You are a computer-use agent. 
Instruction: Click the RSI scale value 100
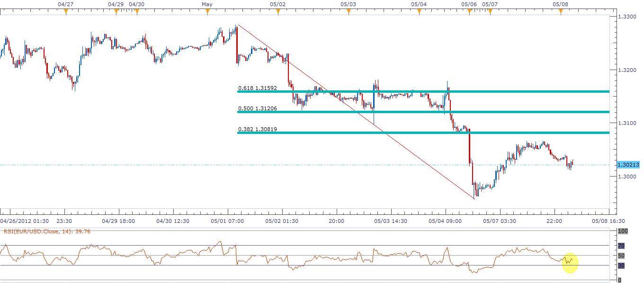623,231
